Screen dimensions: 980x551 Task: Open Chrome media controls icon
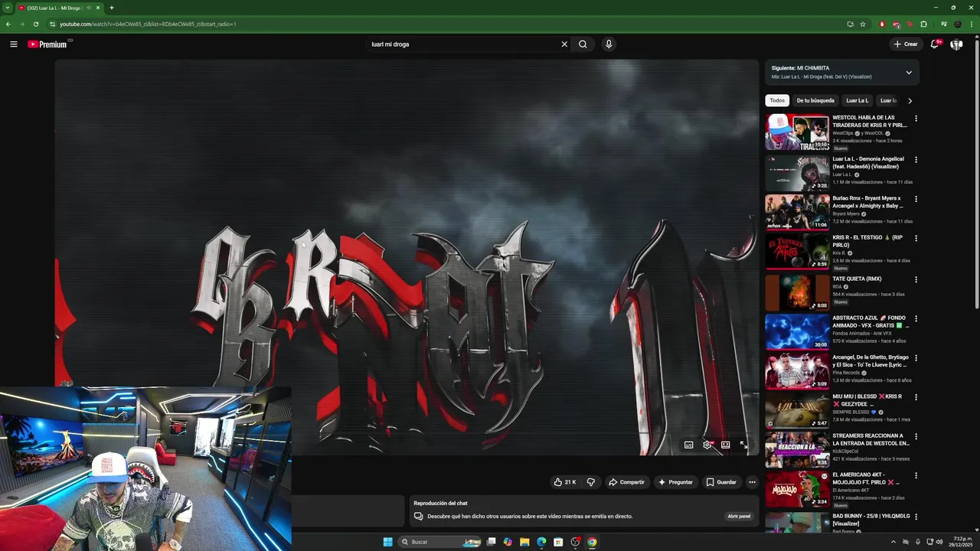click(944, 24)
